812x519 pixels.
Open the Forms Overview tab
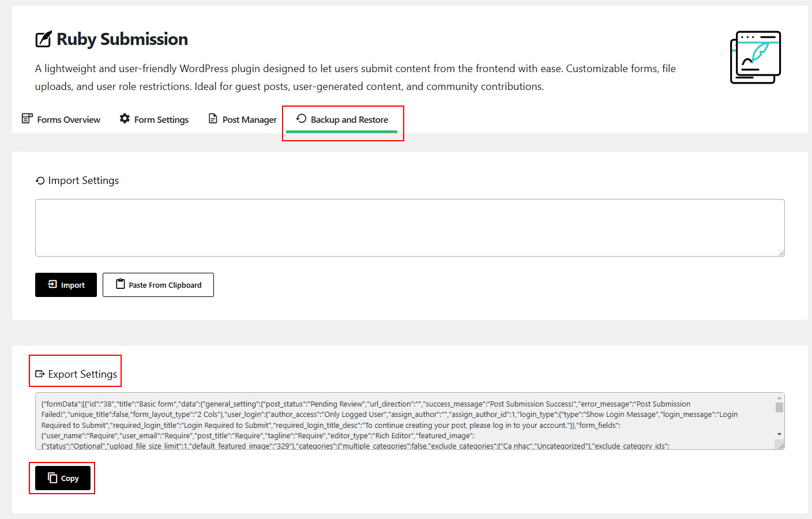point(61,119)
